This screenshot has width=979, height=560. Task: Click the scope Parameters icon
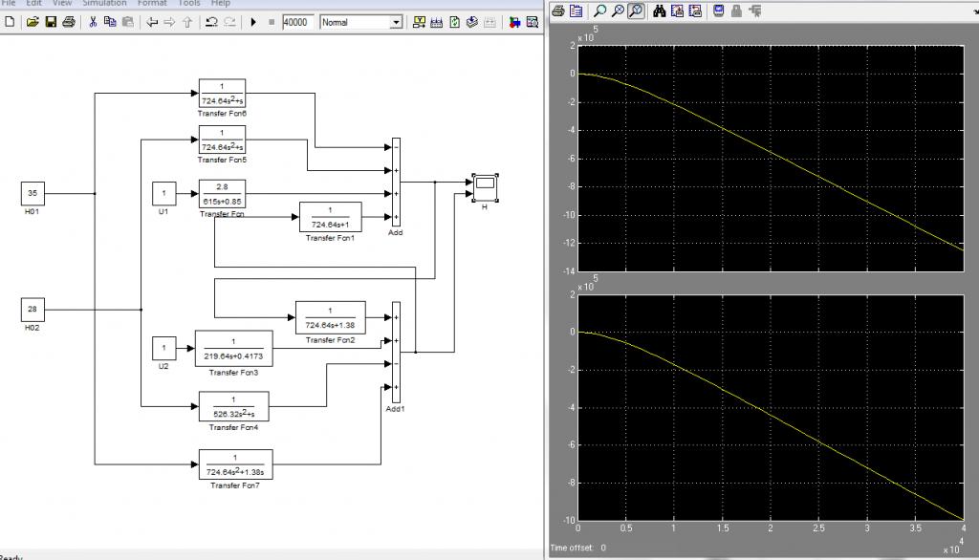(x=577, y=11)
